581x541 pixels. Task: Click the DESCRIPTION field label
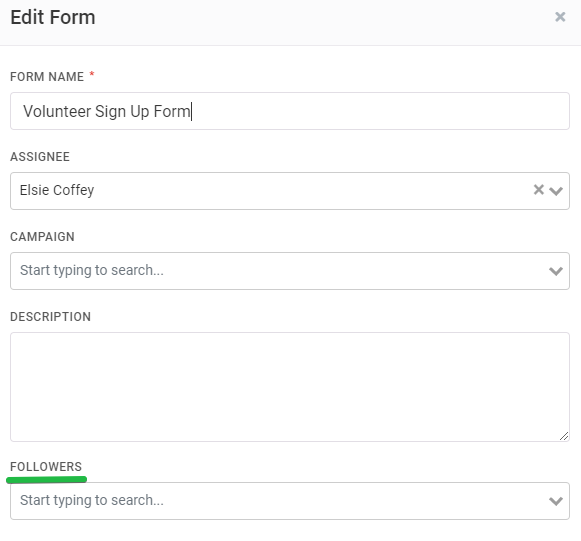pyautogui.click(x=50, y=317)
